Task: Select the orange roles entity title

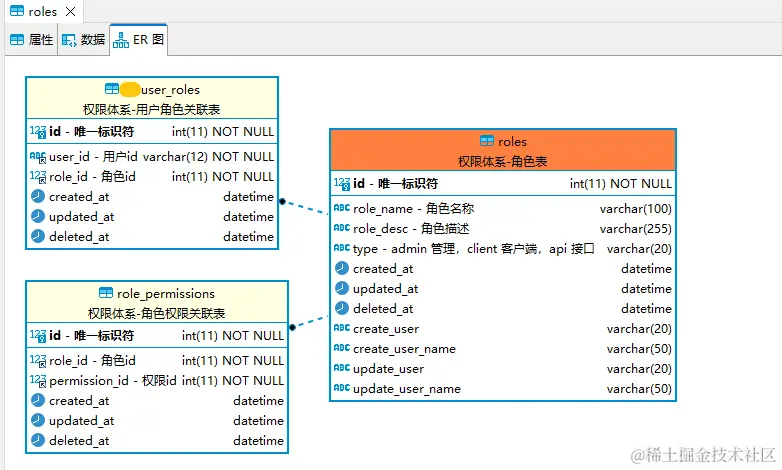Action: coord(512,142)
